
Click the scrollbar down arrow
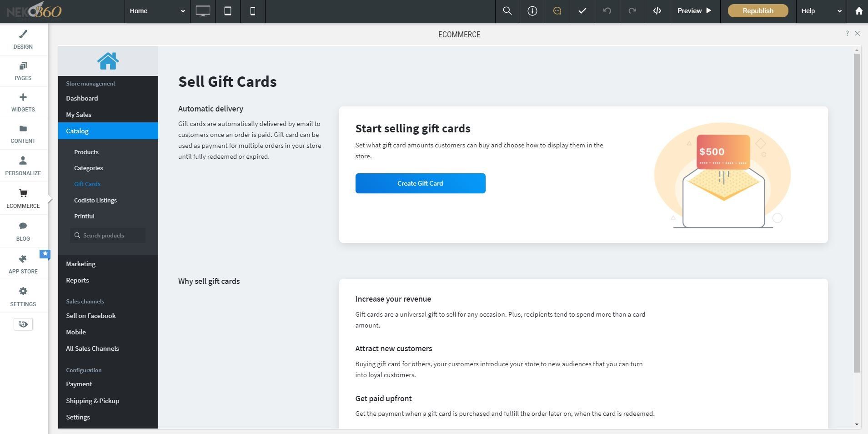pos(857,424)
